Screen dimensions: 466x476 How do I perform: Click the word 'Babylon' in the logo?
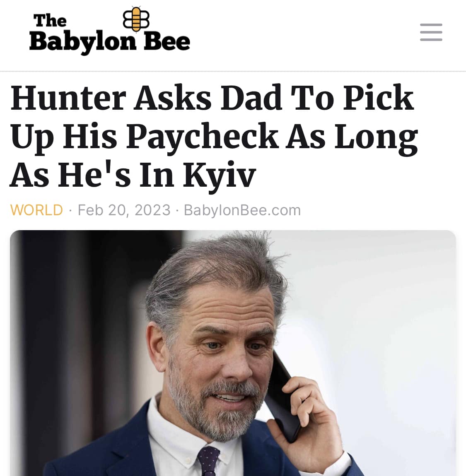tap(82, 42)
